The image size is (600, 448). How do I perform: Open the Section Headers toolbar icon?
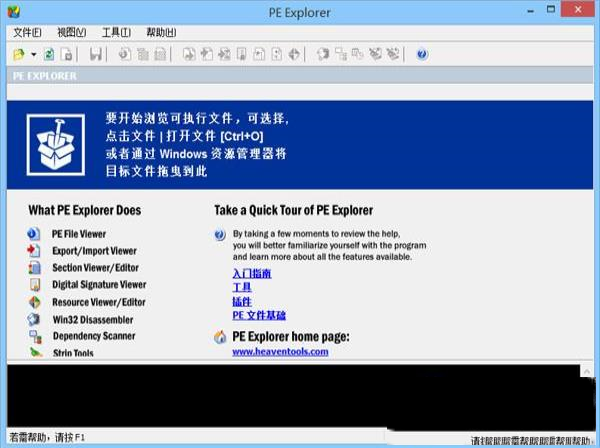pyautogui.click(x=160, y=54)
